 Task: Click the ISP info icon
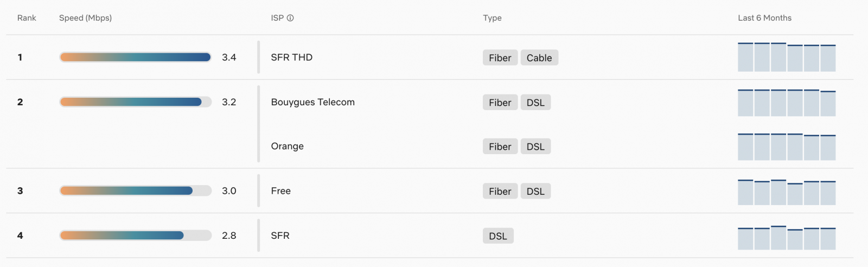[x=290, y=18]
